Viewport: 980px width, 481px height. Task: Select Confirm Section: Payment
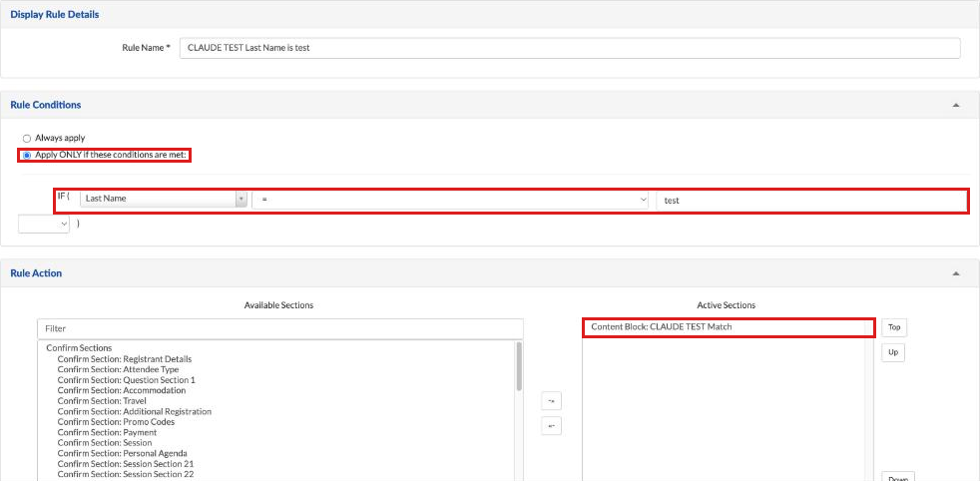click(x=107, y=432)
